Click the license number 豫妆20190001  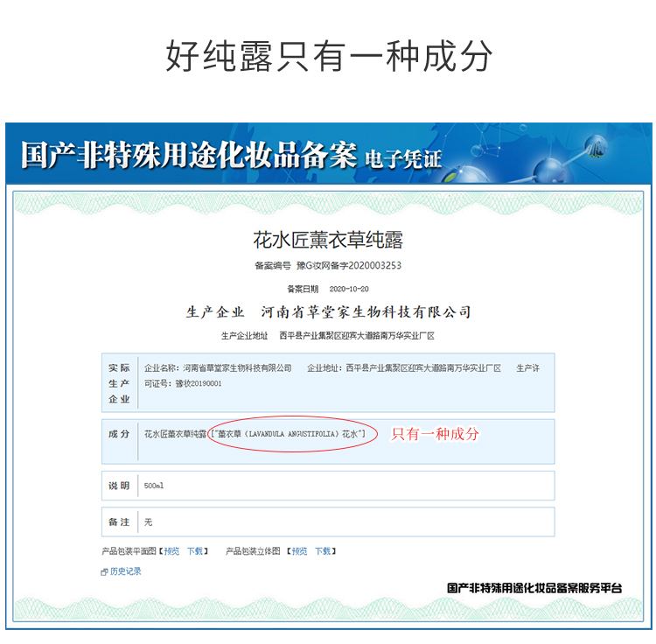(x=199, y=384)
